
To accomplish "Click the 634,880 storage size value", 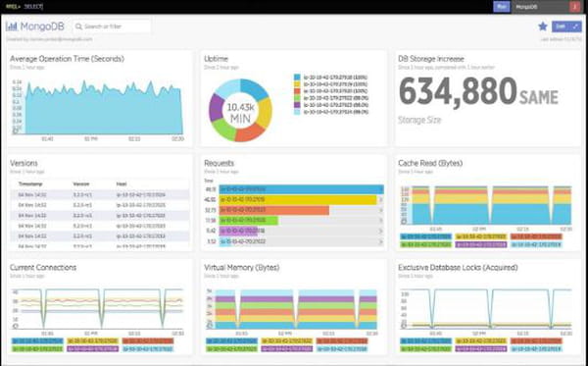I will [x=458, y=91].
